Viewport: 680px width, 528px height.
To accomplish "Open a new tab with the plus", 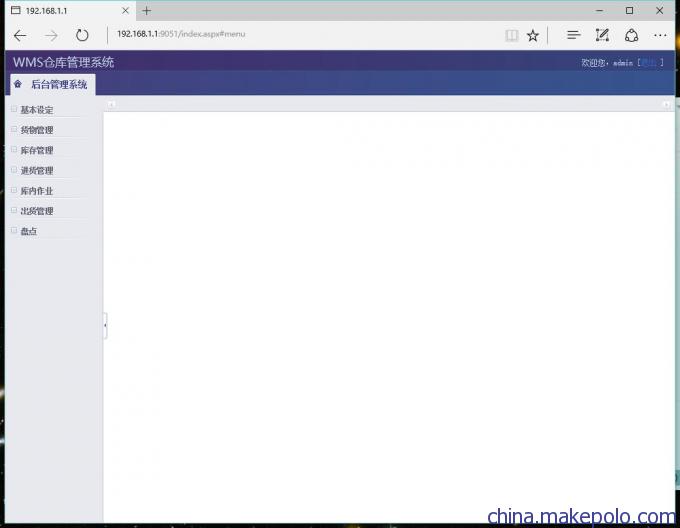I will [x=147, y=11].
